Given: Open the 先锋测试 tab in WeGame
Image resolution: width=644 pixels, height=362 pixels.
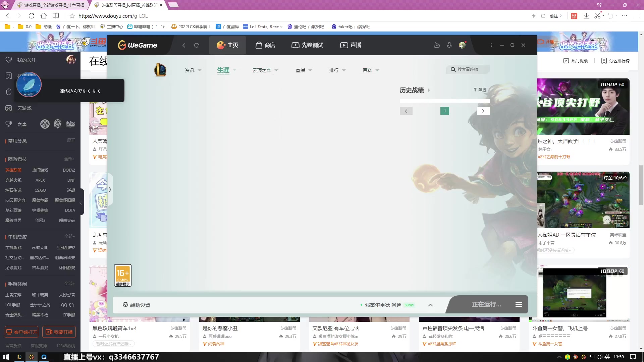Looking at the screenshot, I should (307, 45).
